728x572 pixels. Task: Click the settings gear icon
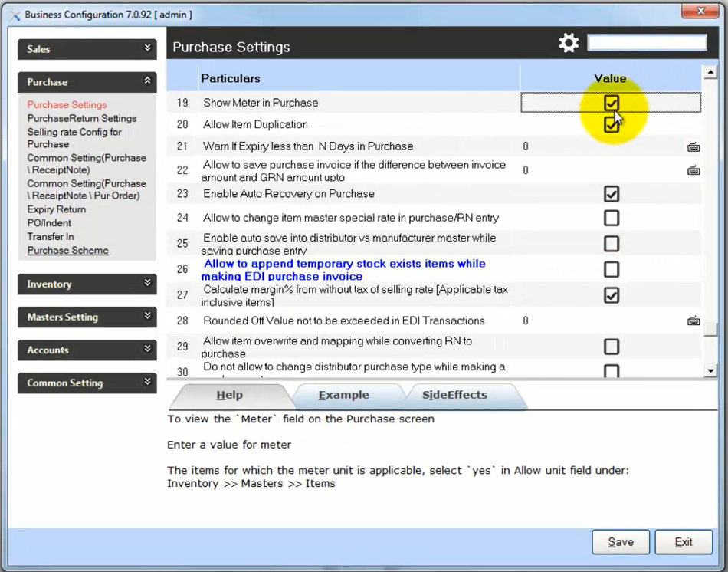tap(569, 43)
